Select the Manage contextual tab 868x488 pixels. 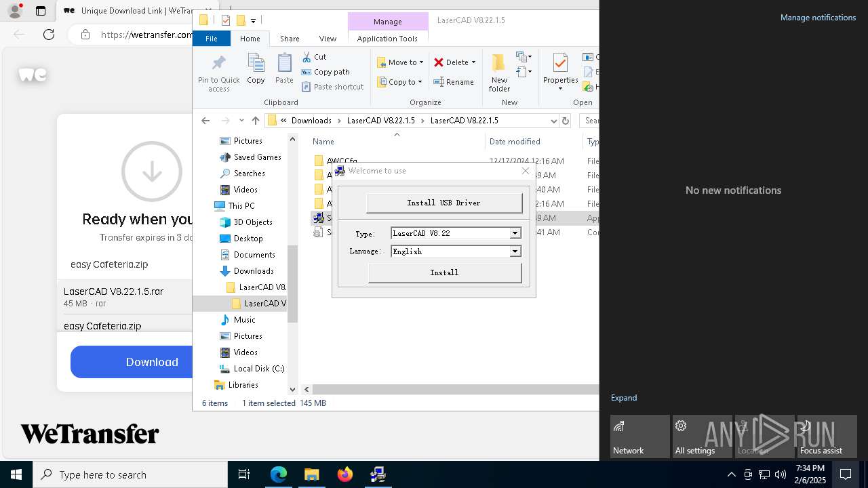(388, 22)
